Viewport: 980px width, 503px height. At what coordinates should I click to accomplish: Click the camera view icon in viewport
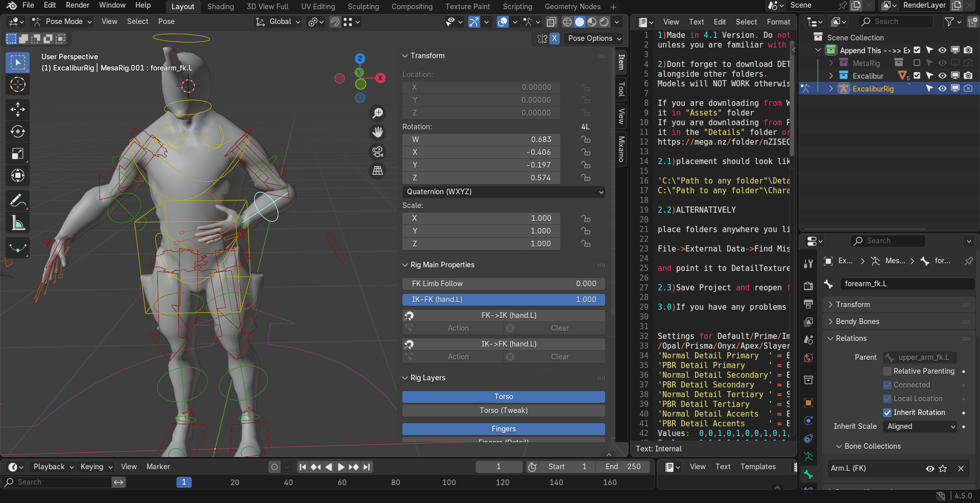coord(377,152)
